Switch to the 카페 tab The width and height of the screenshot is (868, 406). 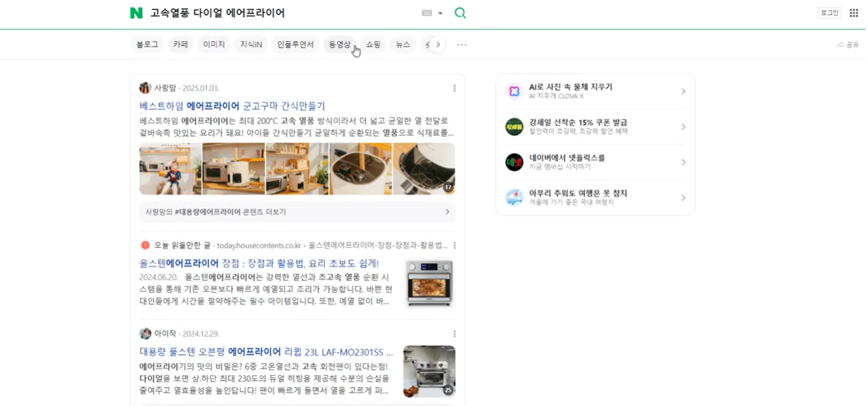[181, 45]
